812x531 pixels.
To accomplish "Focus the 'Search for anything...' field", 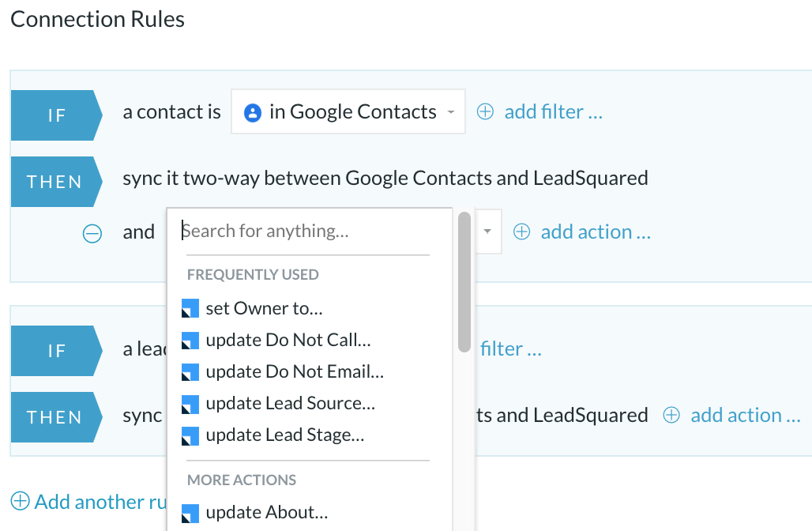I will 310,231.
